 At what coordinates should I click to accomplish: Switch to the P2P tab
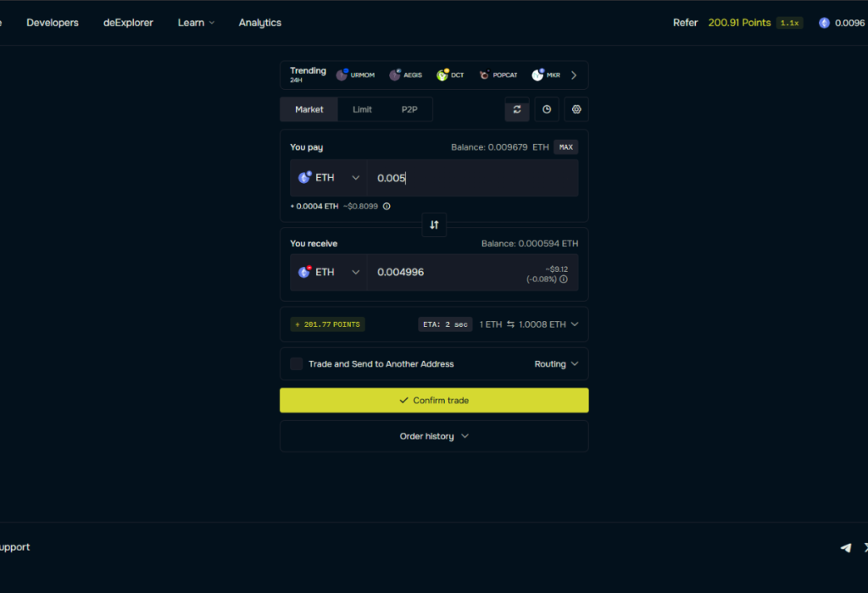[409, 109]
